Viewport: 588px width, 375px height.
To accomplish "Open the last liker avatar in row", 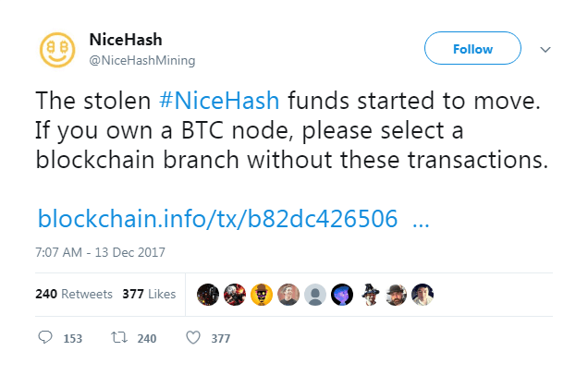I will coord(423,295).
